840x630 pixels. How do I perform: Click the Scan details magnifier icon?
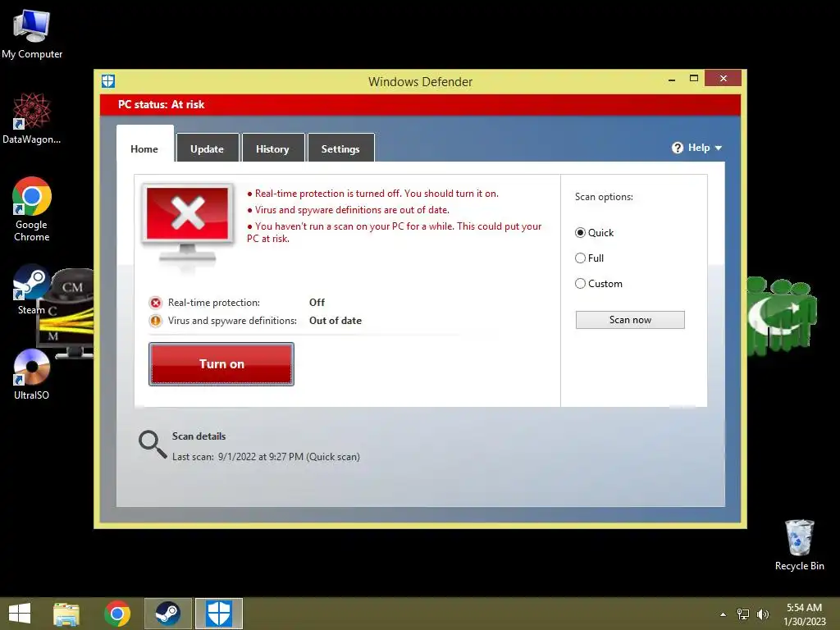pyautogui.click(x=152, y=444)
